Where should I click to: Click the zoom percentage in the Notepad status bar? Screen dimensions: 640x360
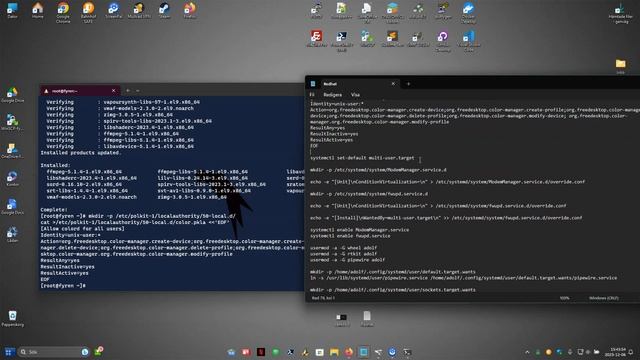564,298
